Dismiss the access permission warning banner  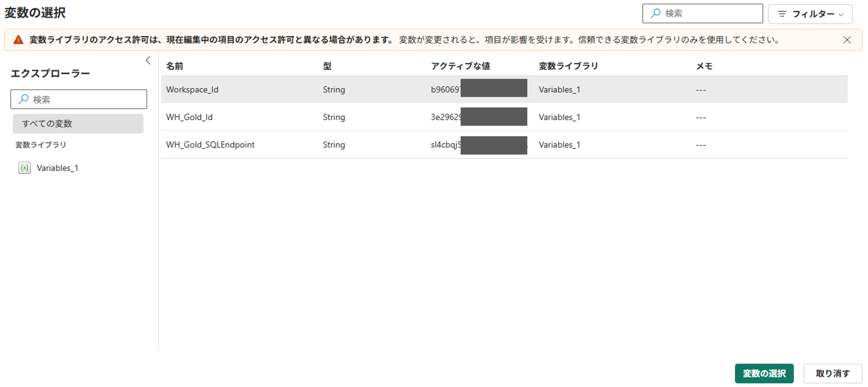(847, 40)
